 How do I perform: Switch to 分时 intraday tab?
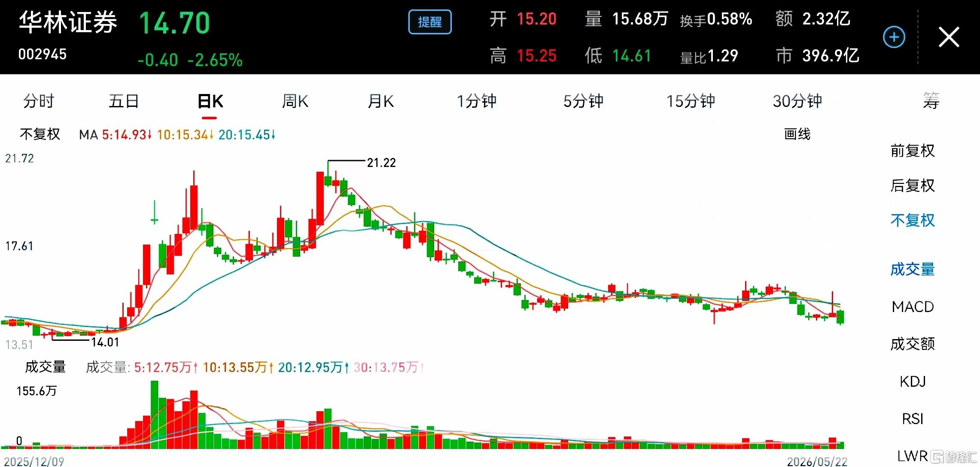39,101
